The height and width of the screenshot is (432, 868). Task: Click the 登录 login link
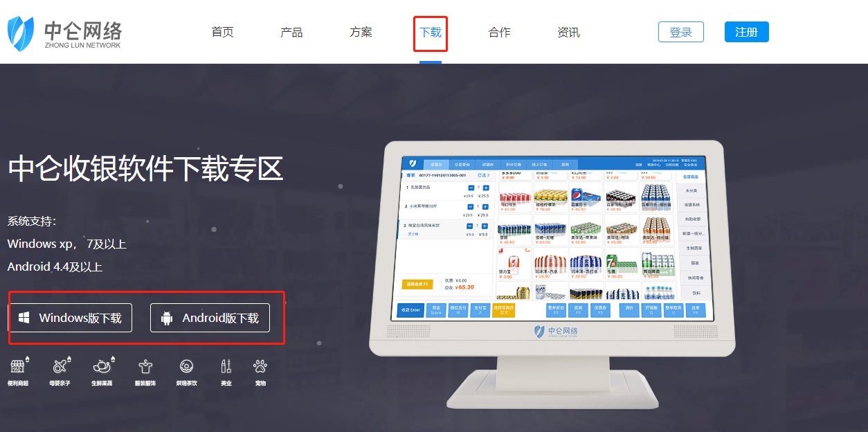(680, 32)
